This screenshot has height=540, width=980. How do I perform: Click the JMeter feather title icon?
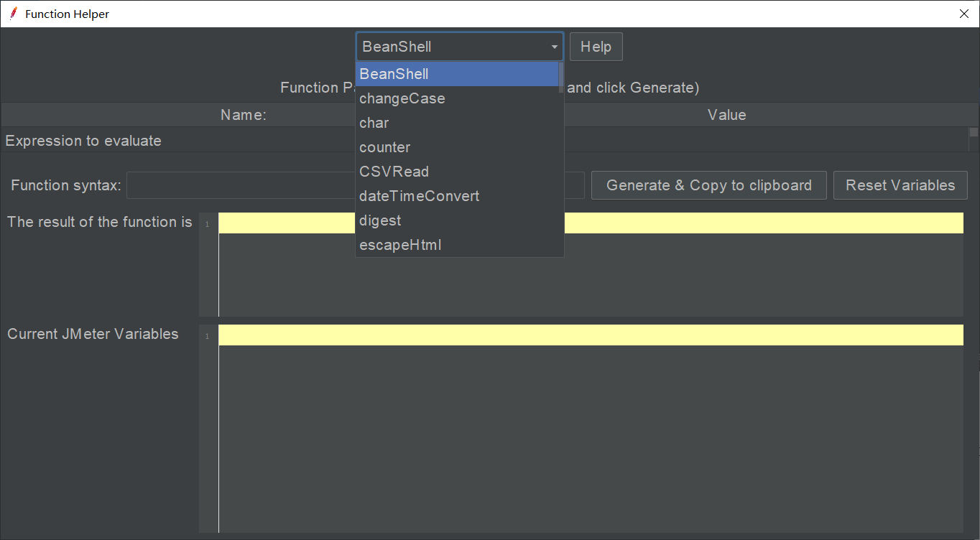pos(13,14)
